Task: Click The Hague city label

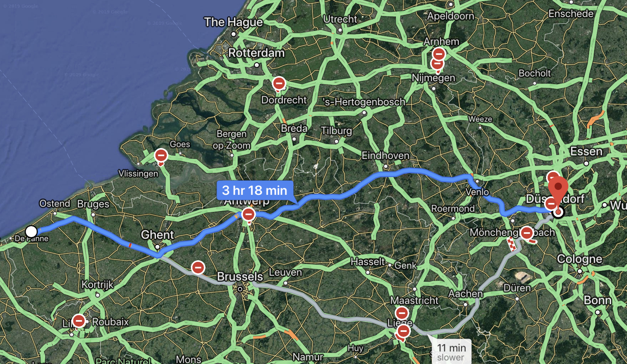Action: tap(234, 22)
